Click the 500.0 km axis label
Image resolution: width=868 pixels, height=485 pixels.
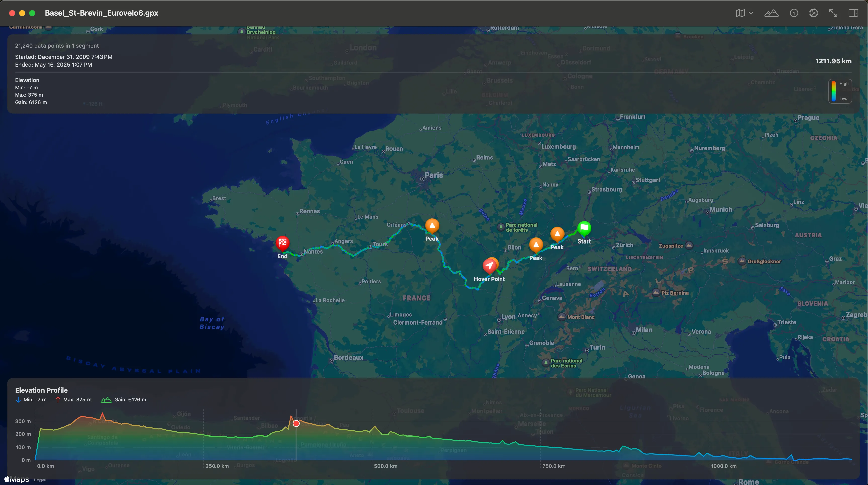385,466
